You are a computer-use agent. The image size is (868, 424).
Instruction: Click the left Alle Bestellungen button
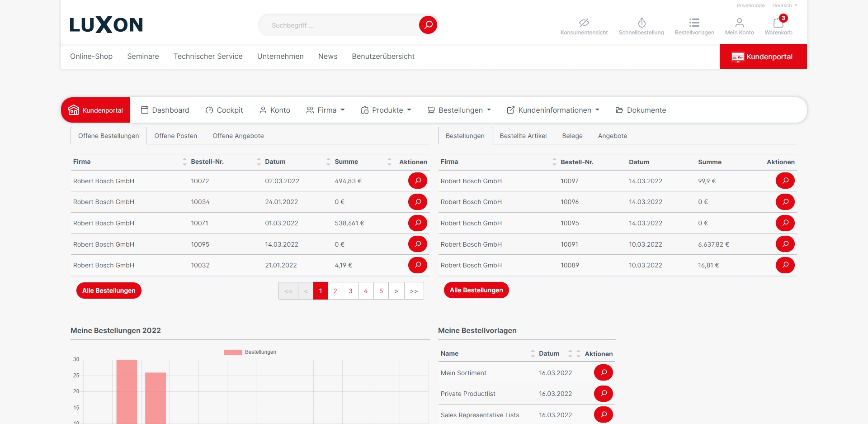pos(108,291)
